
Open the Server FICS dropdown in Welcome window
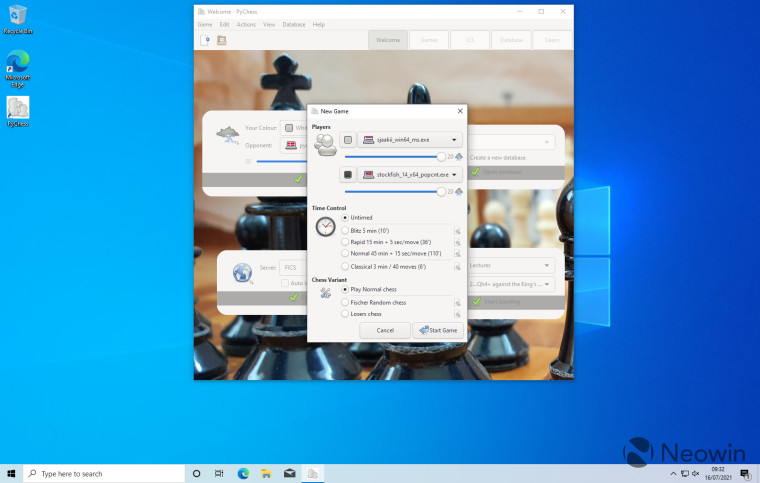point(294,267)
